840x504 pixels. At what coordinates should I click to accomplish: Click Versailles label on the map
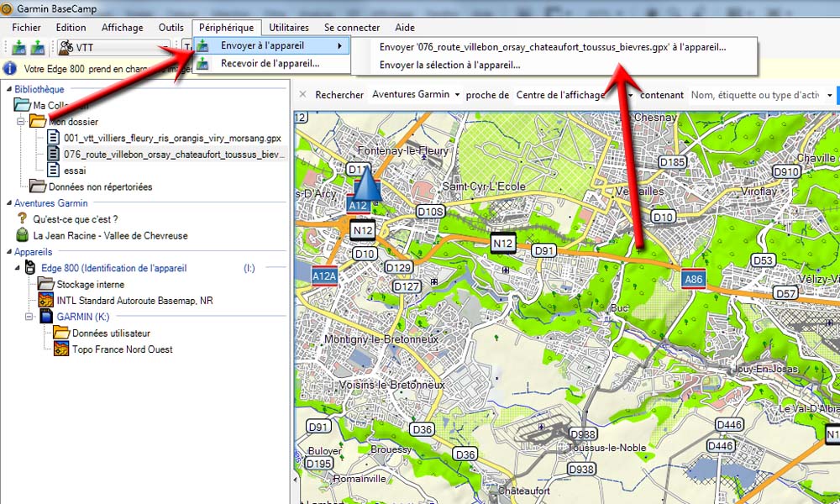pos(639,192)
